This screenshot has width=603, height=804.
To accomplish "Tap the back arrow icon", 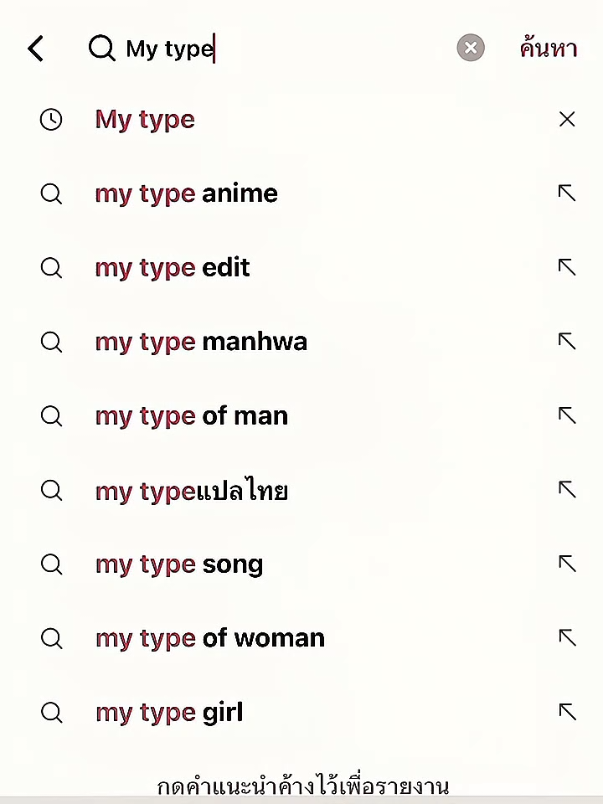I will tap(36, 49).
